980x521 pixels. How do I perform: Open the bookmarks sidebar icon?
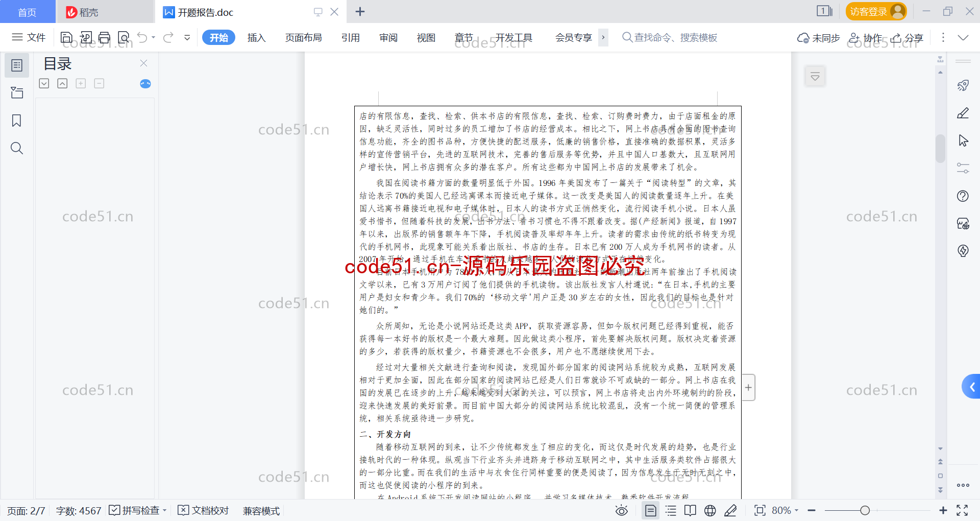click(x=17, y=121)
